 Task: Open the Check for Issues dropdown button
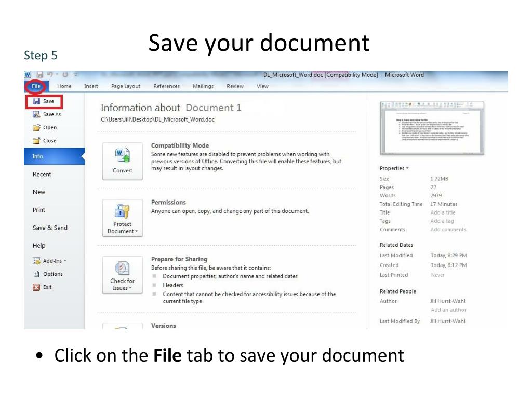(x=123, y=275)
